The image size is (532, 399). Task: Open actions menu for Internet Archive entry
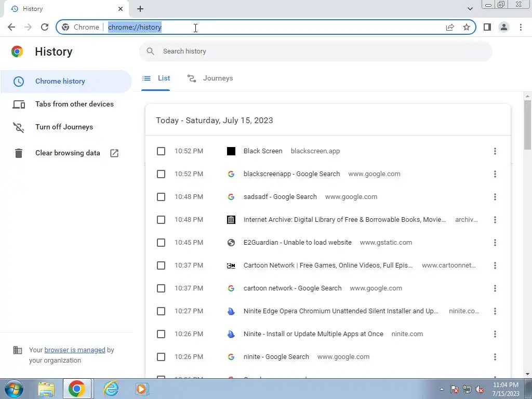[x=495, y=220]
